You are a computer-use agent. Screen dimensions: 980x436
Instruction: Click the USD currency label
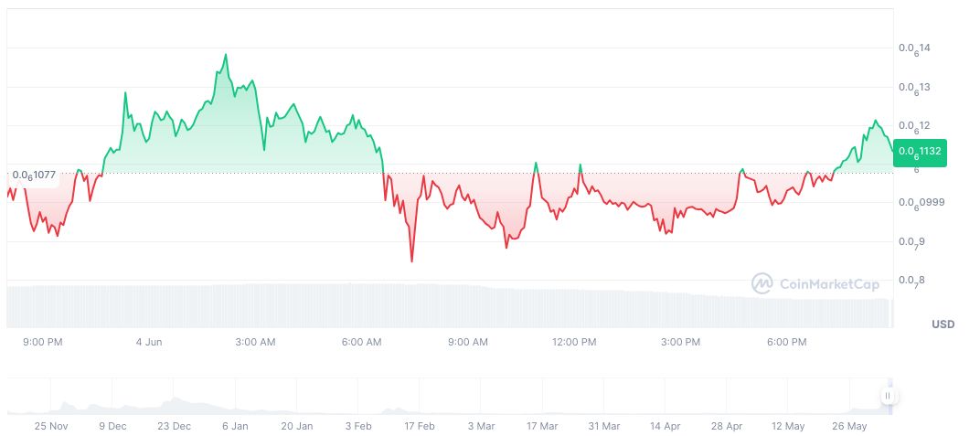[943, 324]
